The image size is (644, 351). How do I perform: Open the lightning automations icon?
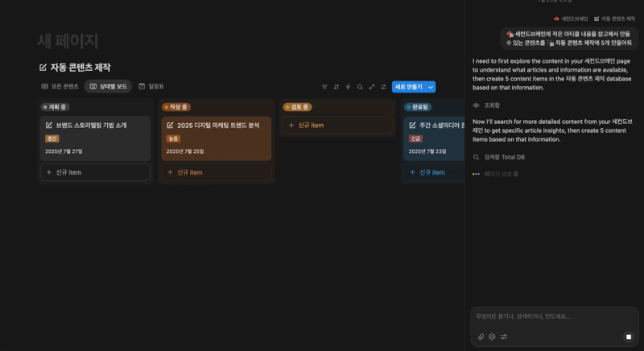[348, 87]
